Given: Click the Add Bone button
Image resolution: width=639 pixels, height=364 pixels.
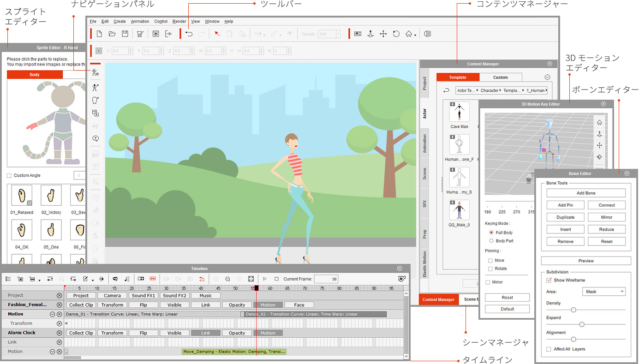Looking at the screenshot, I should point(585,193).
